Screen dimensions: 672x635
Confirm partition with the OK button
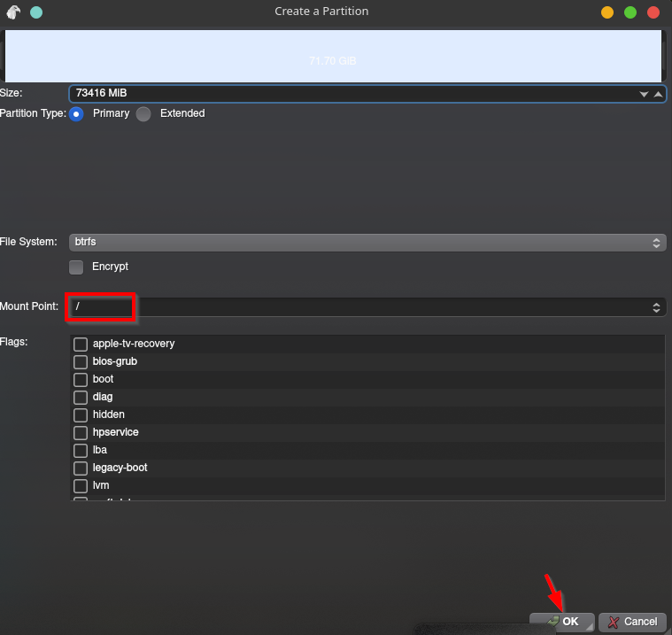coord(562,622)
